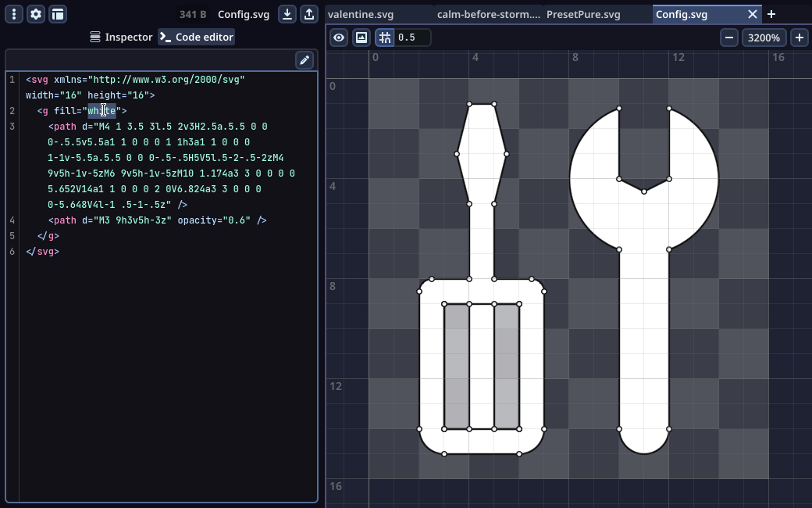
Task: Edit the snap value field 0.5
Action: click(412, 38)
